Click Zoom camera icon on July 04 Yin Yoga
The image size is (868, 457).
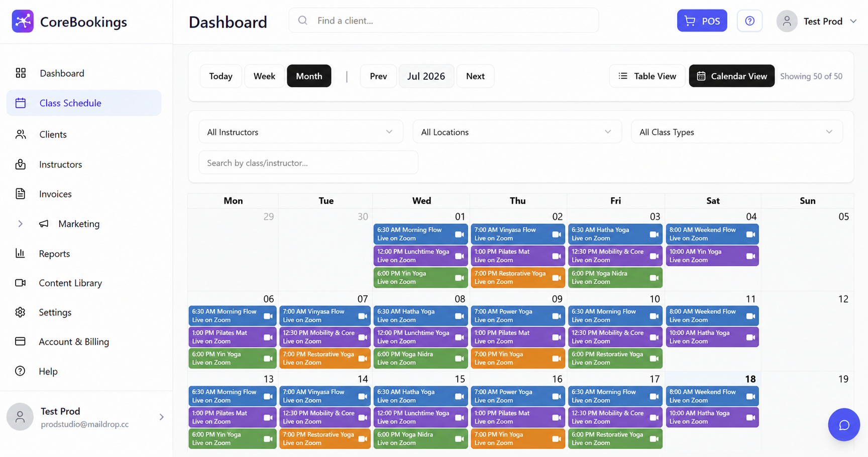tap(750, 256)
